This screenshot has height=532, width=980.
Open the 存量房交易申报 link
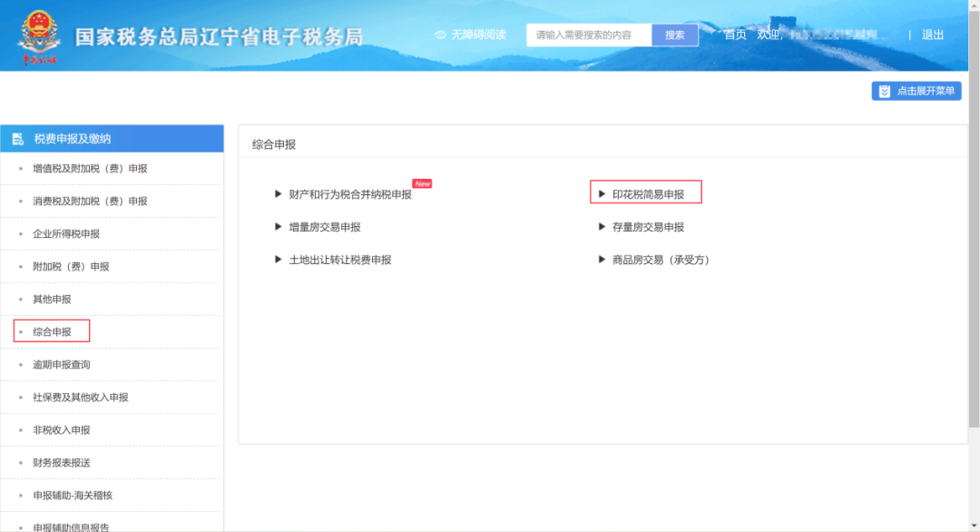(x=648, y=227)
